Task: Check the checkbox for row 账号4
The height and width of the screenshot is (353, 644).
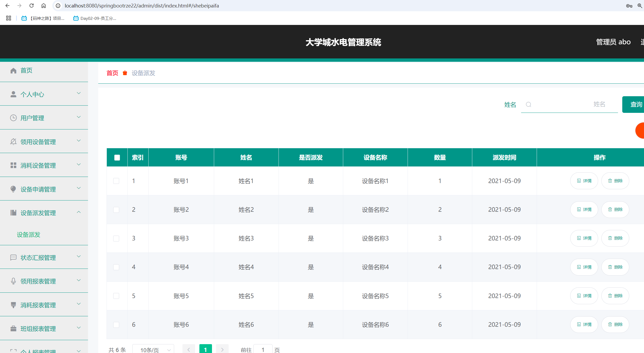Action: (116, 267)
